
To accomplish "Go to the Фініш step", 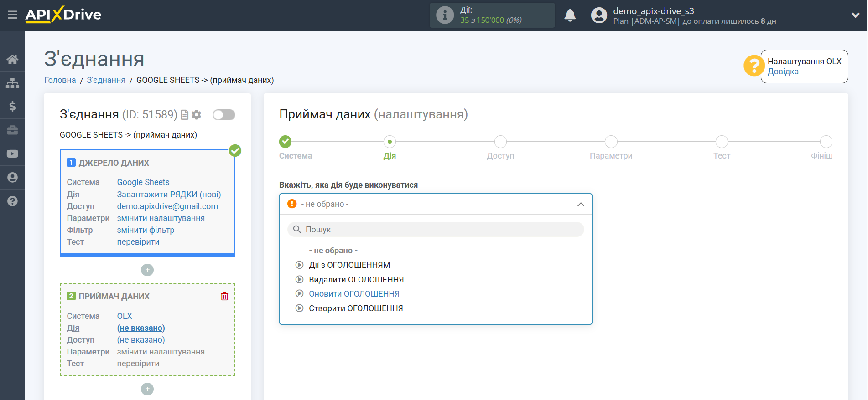I will (x=826, y=142).
